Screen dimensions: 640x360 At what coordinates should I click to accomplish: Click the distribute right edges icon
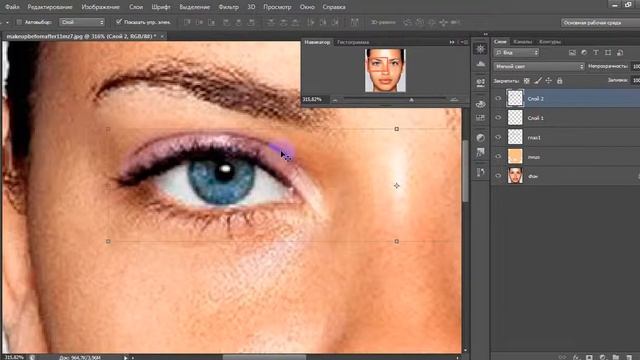(x=335, y=22)
